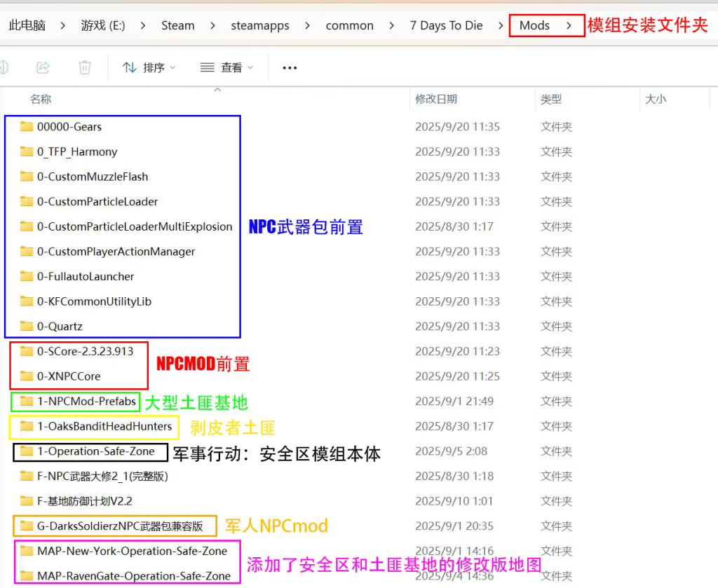718x588 pixels.
Task: Navigate to steamapps in the breadcrumb
Action: 259,26
